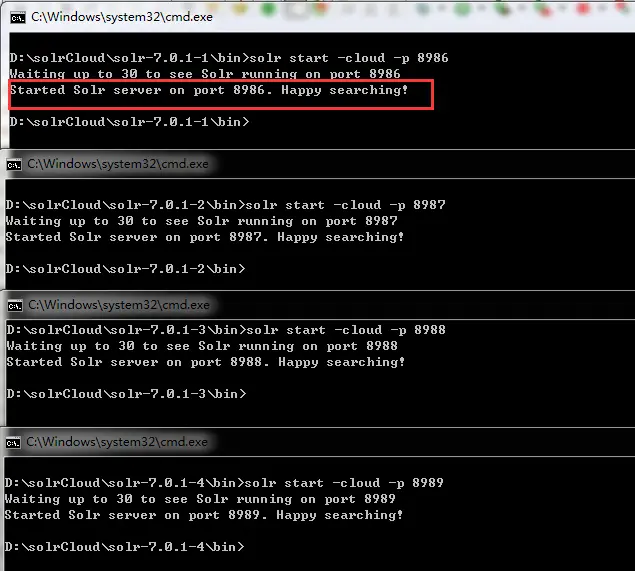This screenshot has height=571, width=635.
Task: Click 'Started Solr server on port 8988' line
Action: pos(206,362)
